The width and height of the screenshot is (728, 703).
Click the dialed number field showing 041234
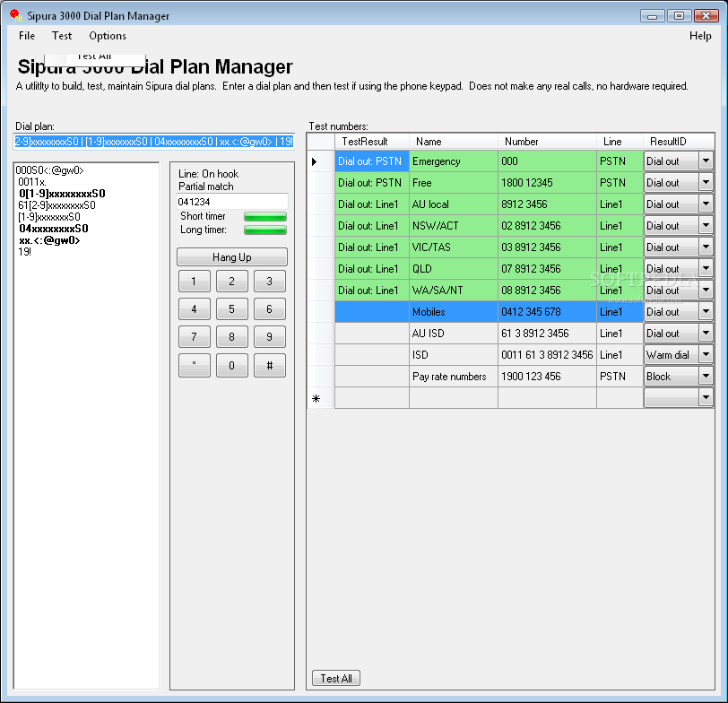click(231, 202)
